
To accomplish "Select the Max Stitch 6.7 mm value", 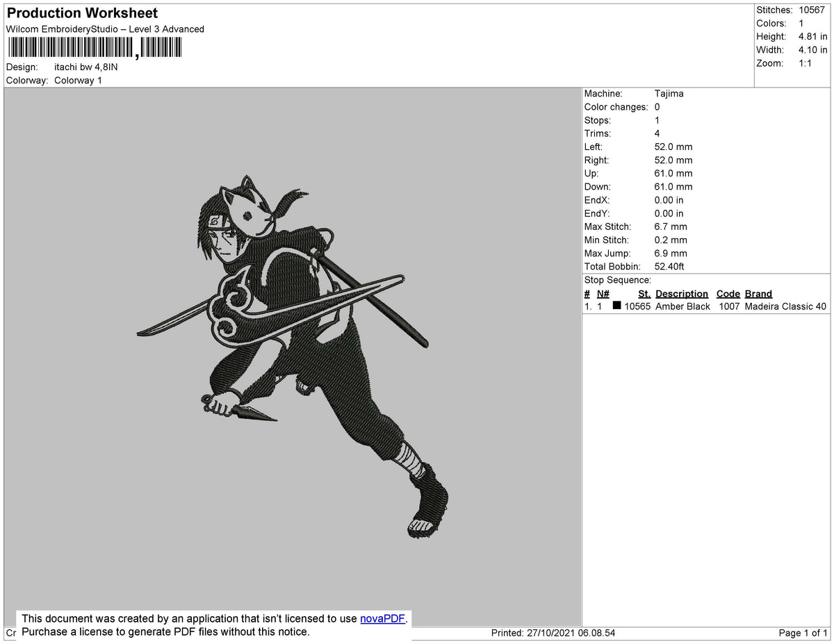I will [670, 226].
